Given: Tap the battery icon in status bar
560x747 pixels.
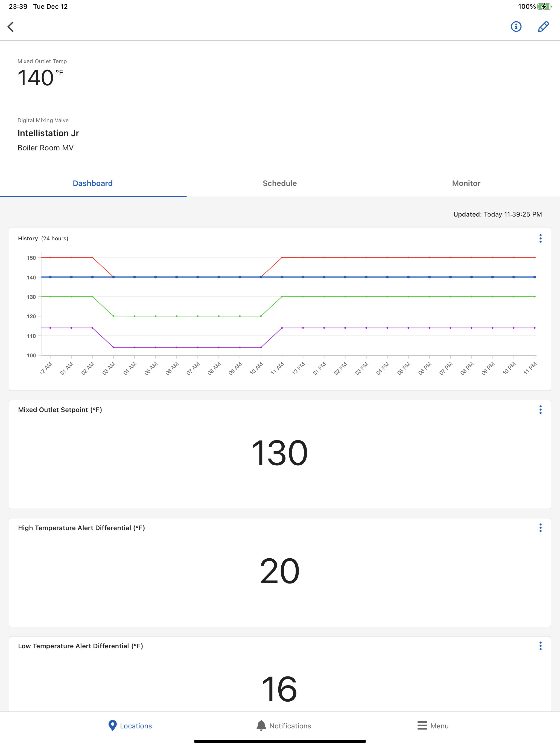Looking at the screenshot, I should 544,6.
